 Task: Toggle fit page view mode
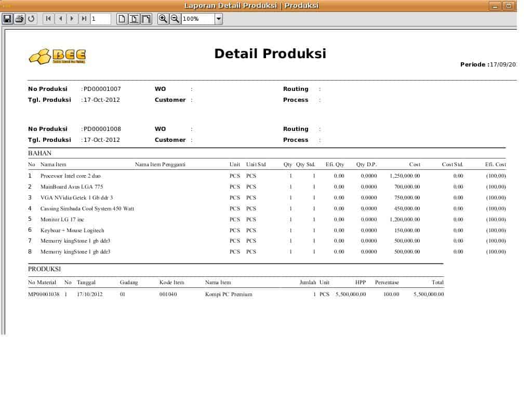point(134,19)
